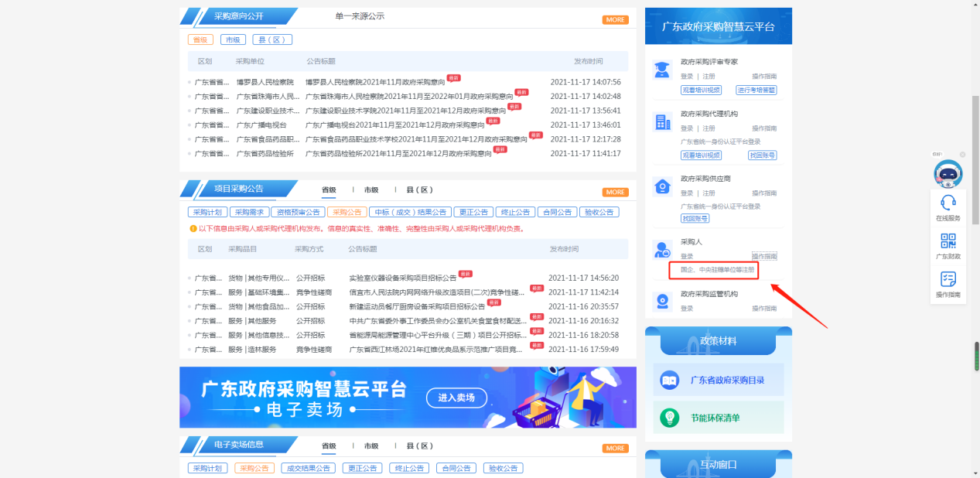980x478 pixels.
Task: Select the 市级 filter under 采购意向公开
Action: (x=233, y=39)
